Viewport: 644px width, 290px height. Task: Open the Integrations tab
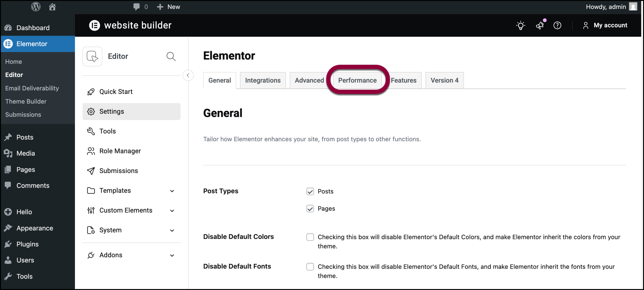point(263,80)
